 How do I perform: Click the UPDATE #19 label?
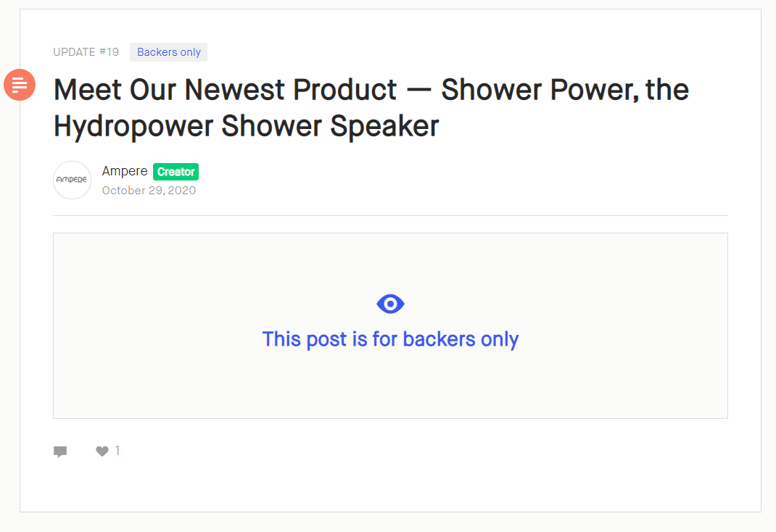(x=86, y=52)
